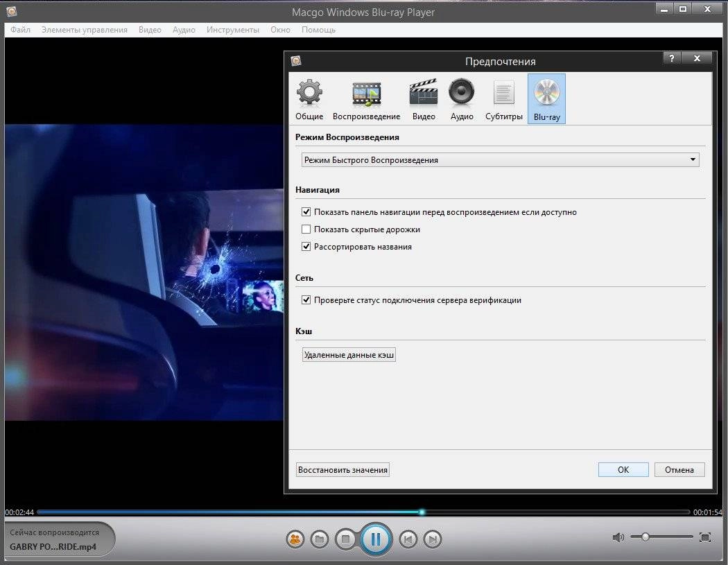The height and width of the screenshot is (565, 728).
Task: Open the Файл menu
Action: point(20,30)
